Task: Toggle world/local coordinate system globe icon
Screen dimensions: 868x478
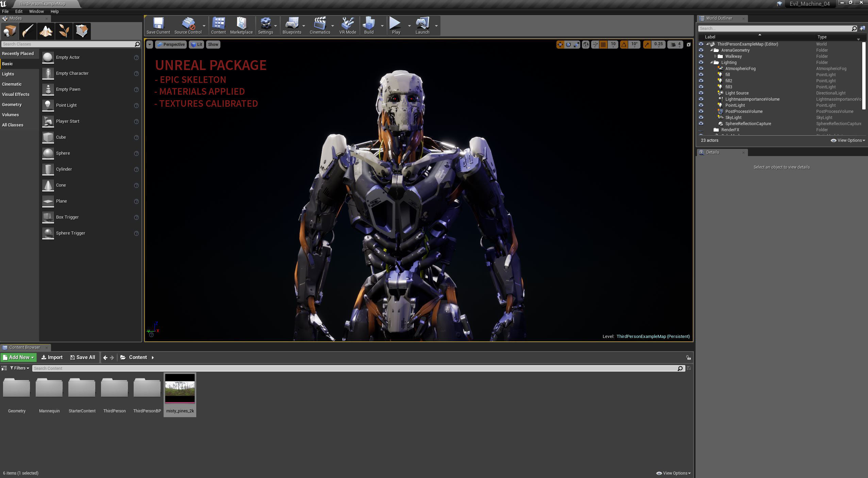Action: [x=586, y=45]
